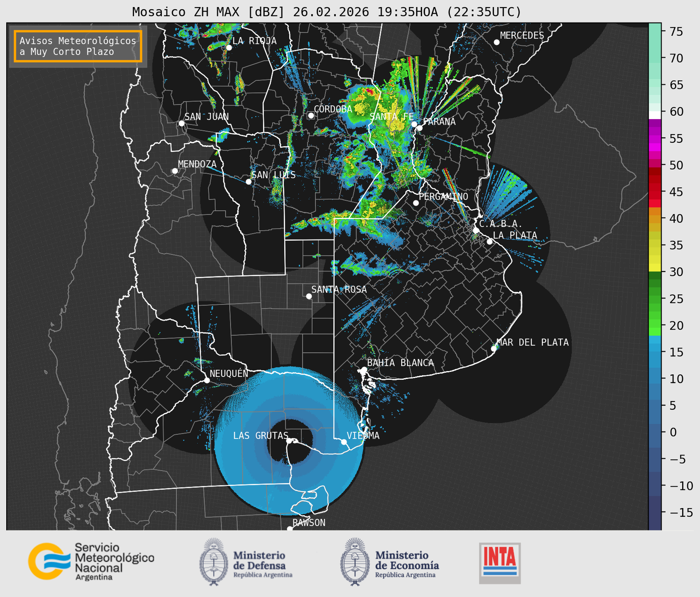Select the Santa Fe city marker
This screenshot has height=597, width=700.
point(414,124)
